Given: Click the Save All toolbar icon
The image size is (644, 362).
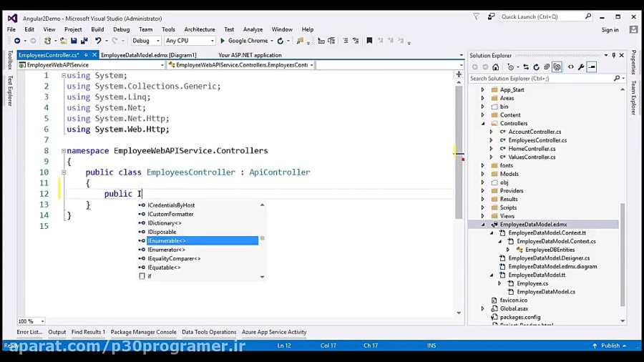Looking at the screenshot, I should (84, 41).
